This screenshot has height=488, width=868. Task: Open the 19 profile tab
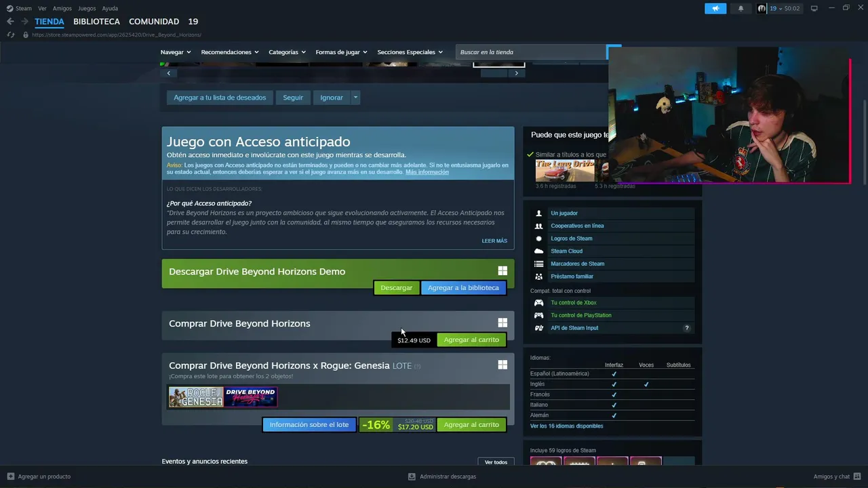tap(193, 22)
